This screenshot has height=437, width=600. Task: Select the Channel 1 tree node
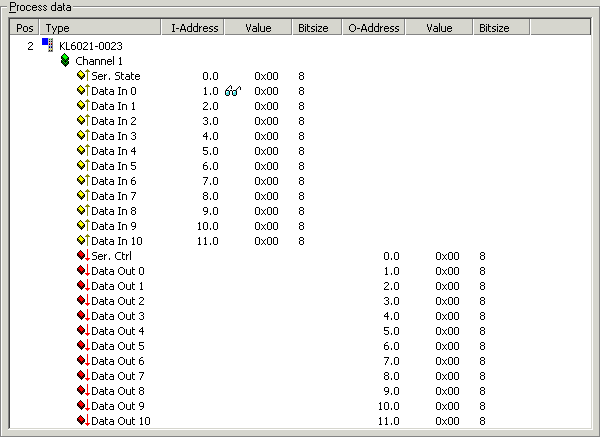click(99, 61)
